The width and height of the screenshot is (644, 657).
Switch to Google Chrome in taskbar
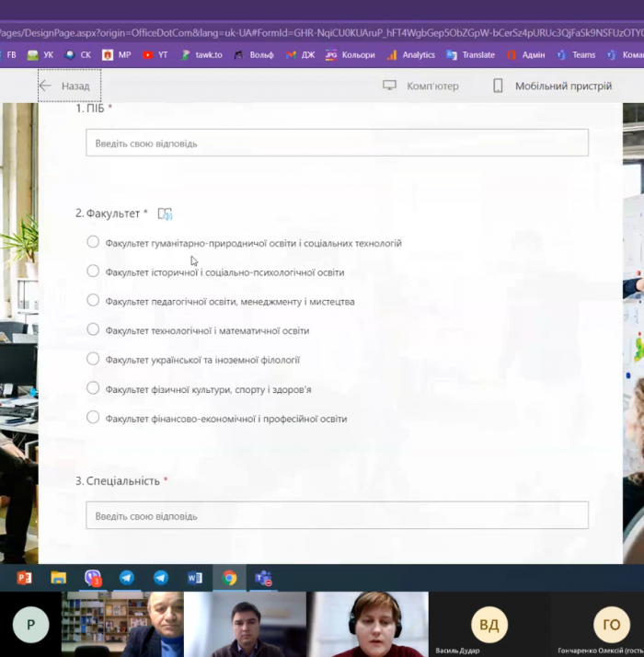(229, 578)
